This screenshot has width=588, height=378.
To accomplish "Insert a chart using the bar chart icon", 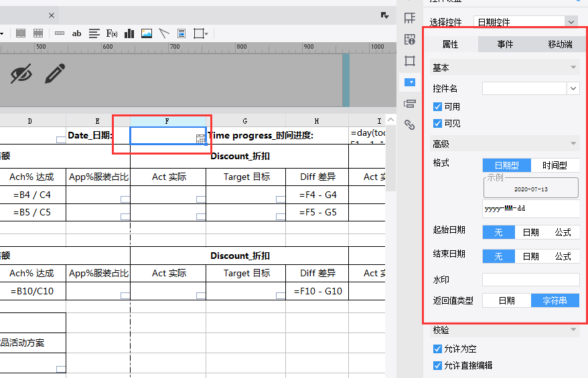I will click(x=129, y=33).
